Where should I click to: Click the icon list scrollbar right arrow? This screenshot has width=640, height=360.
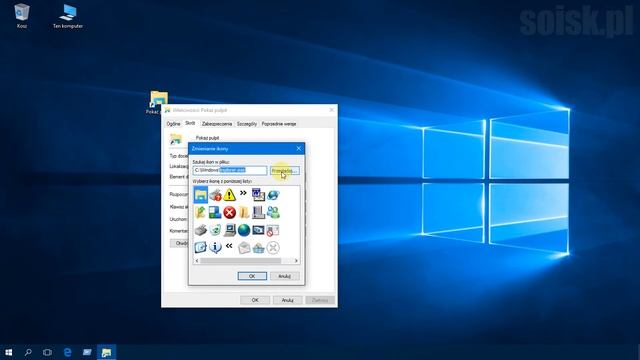(x=296, y=261)
